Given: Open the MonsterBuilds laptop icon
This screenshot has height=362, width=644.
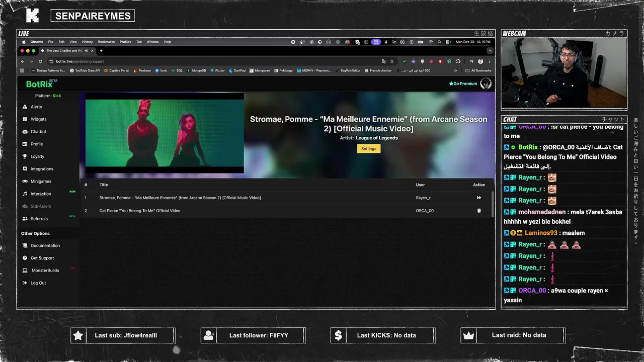Looking at the screenshot, I should (25, 270).
